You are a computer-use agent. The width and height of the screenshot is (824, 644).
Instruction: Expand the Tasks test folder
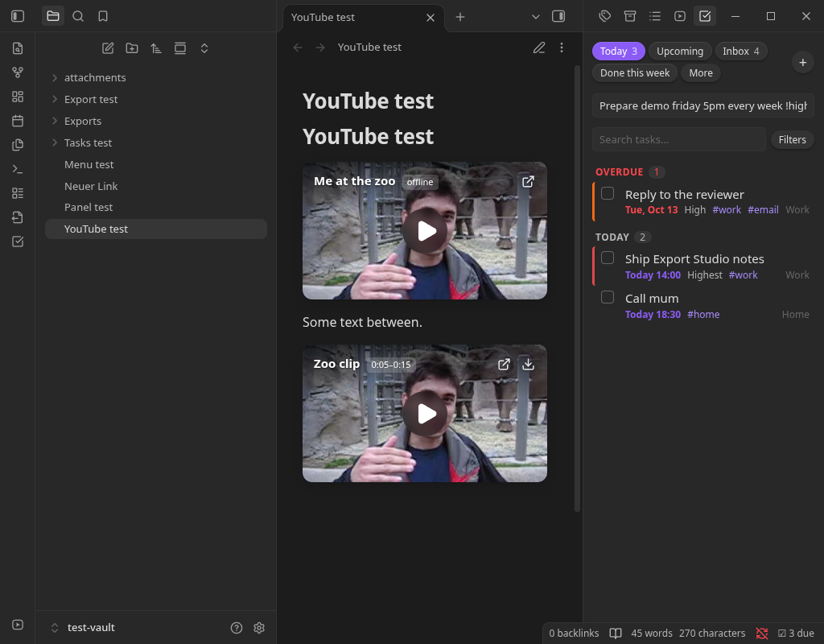tap(55, 143)
